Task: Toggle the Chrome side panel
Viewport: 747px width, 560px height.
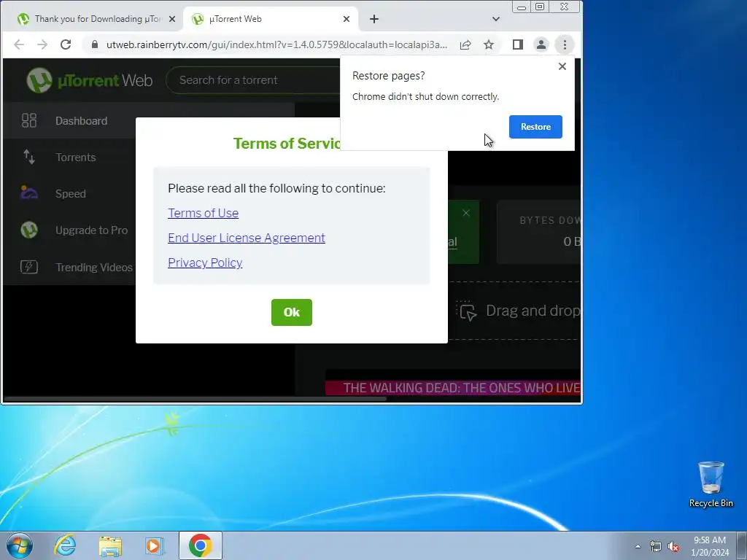Action: point(518,44)
